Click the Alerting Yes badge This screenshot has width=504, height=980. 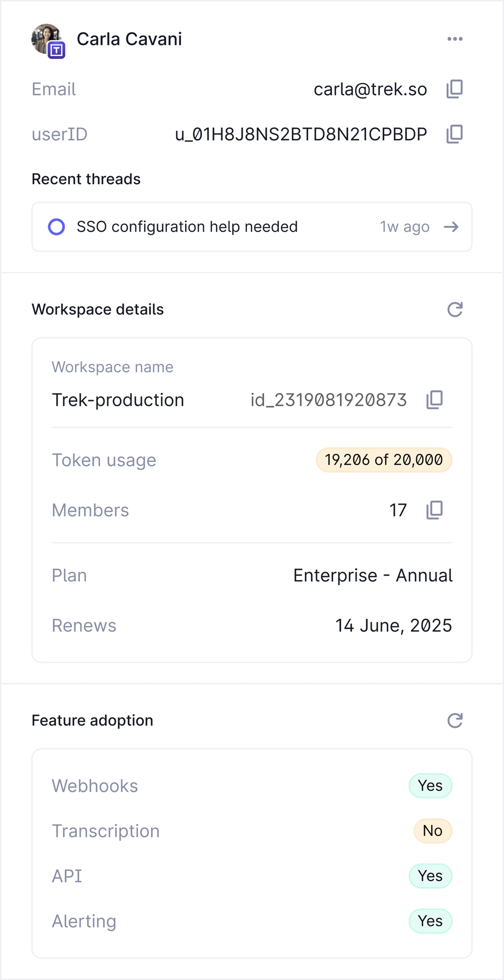[x=430, y=921]
